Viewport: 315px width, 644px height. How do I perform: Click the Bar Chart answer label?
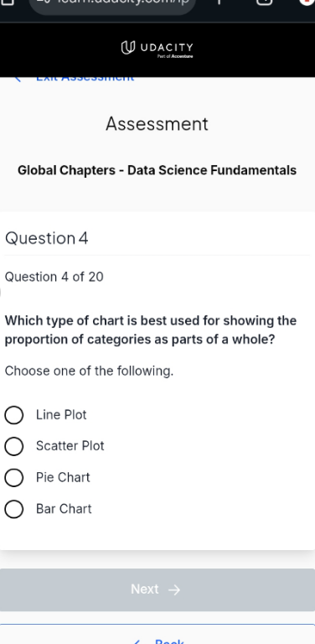click(64, 509)
